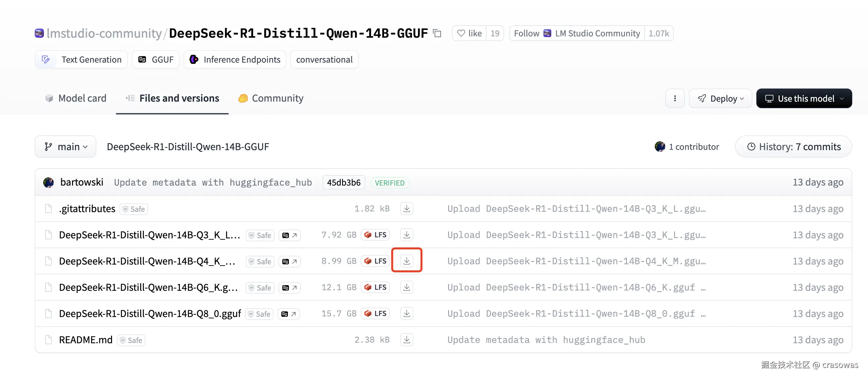868x379 pixels.
Task: Open Use this model dropdown
Action: coord(804,98)
